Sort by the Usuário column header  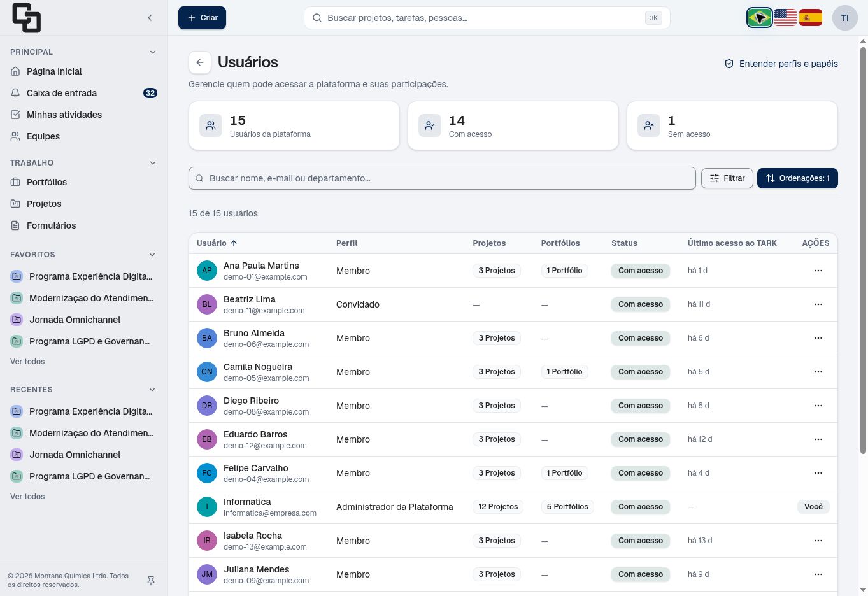point(217,243)
